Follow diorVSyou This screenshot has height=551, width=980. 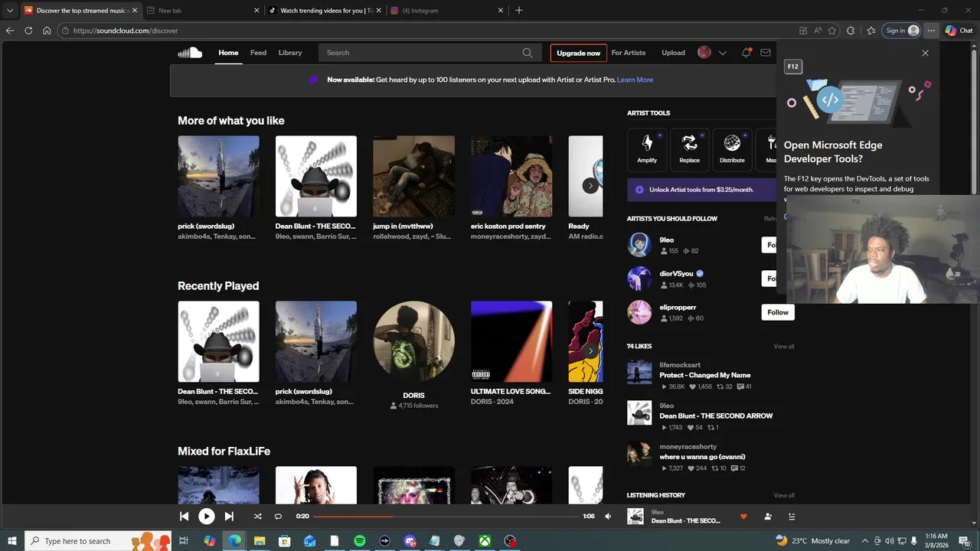tap(770, 279)
